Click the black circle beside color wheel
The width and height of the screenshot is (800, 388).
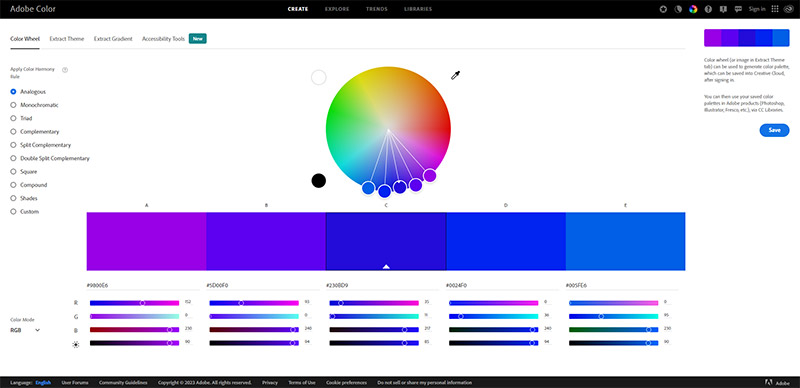(318, 181)
